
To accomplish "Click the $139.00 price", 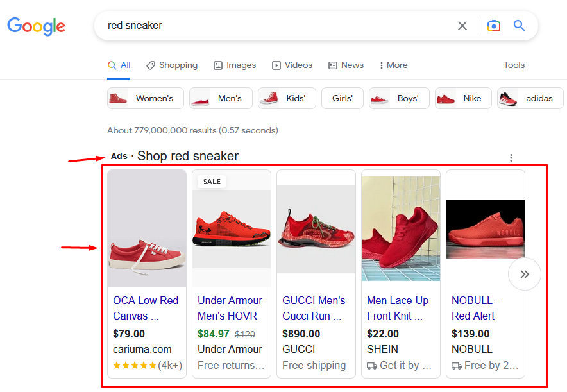I will [470, 334].
